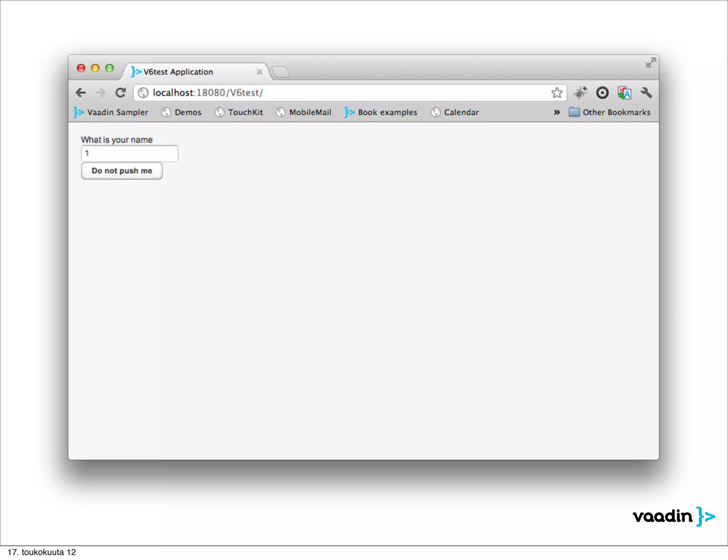Viewport: 728px width, 560px height.
Task: Close the V6test Application tab
Action: [259, 72]
